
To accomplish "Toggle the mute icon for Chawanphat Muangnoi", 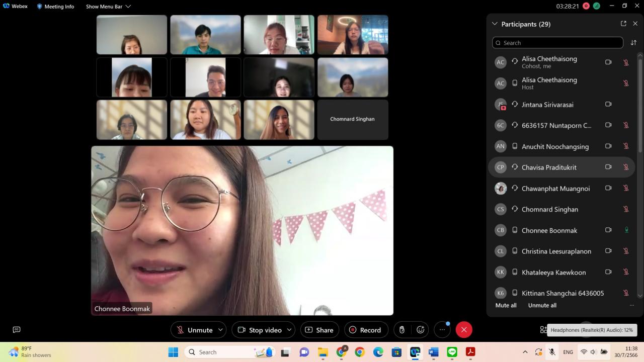I will tap(626, 188).
